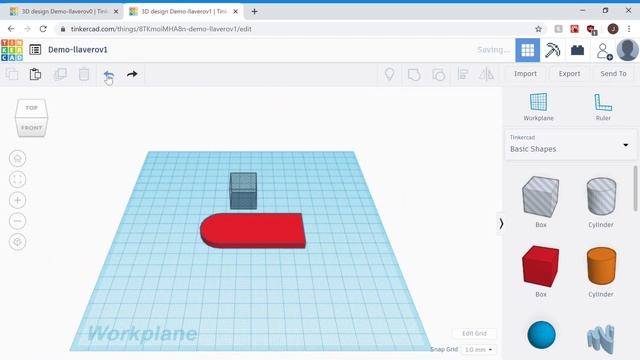Select the transparent hole box on workplane
The width and height of the screenshot is (640, 360).
[x=243, y=191]
